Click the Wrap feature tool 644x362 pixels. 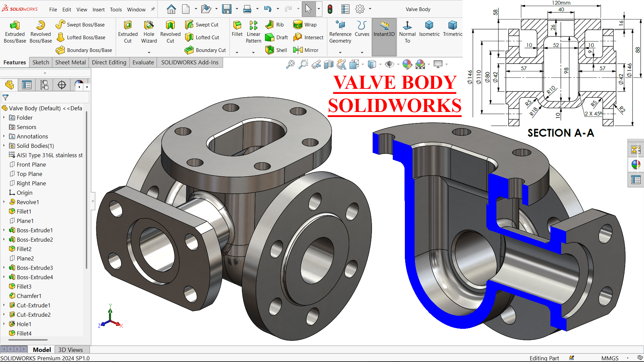(x=305, y=24)
